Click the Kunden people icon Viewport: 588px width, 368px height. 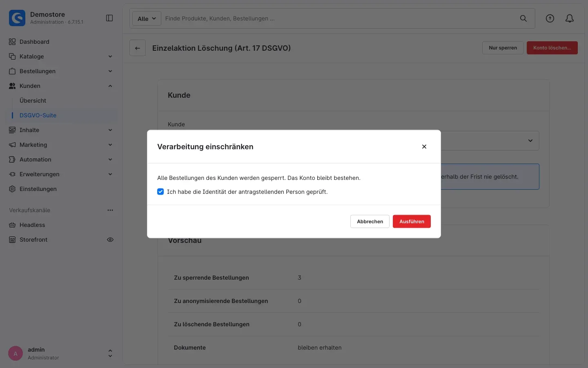[x=12, y=86]
